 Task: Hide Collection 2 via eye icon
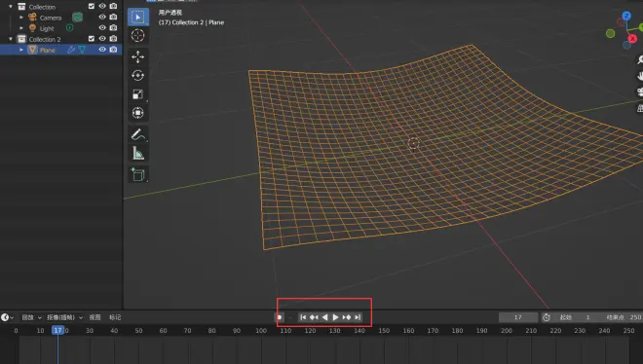pyautogui.click(x=102, y=39)
